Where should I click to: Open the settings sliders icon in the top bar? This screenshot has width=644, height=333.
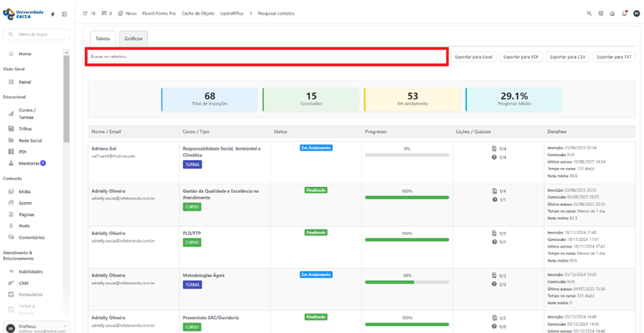(601, 13)
